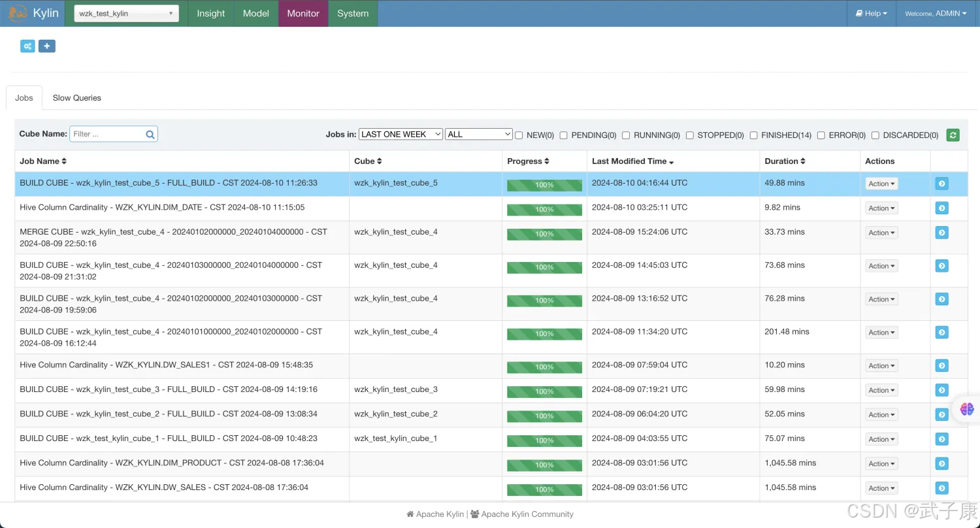This screenshot has width=980, height=528.
Task: Click the blue plus icon button
Action: point(47,46)
